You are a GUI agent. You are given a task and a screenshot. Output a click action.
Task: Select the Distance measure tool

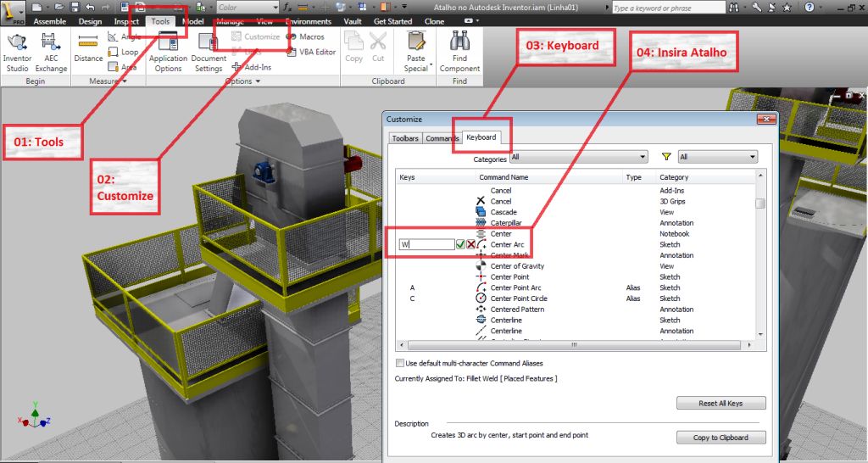point(88,47)
